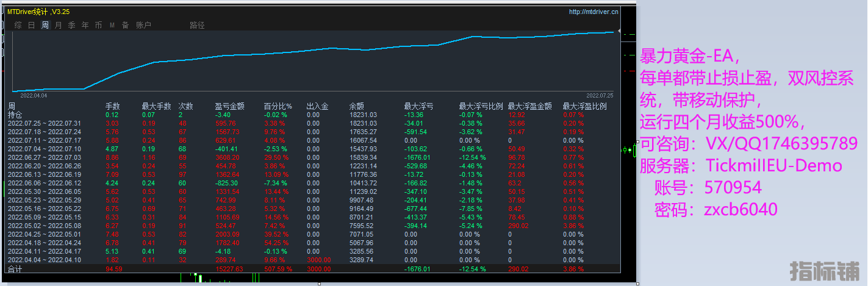The width and height of the screenshot is (868, 286).
Task: Open the 月 monthly statistics tab
Action: click(x=58, y=25)
